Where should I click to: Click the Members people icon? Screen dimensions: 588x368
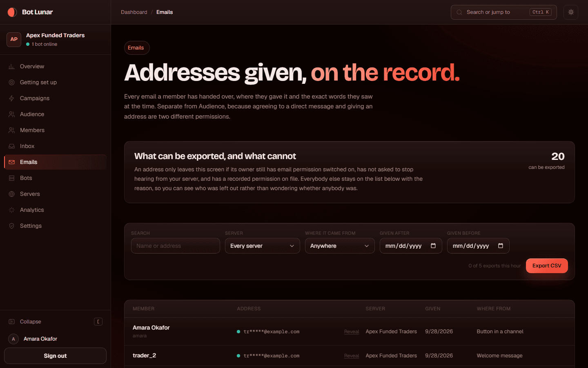[x=11, y=130]
